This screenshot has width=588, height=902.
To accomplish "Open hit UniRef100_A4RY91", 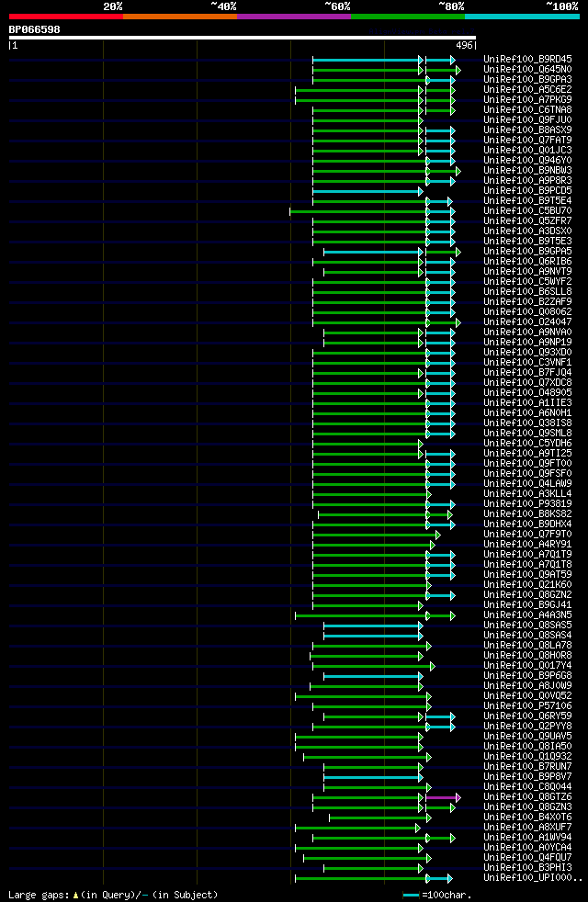I will click(x=527, y=545).
